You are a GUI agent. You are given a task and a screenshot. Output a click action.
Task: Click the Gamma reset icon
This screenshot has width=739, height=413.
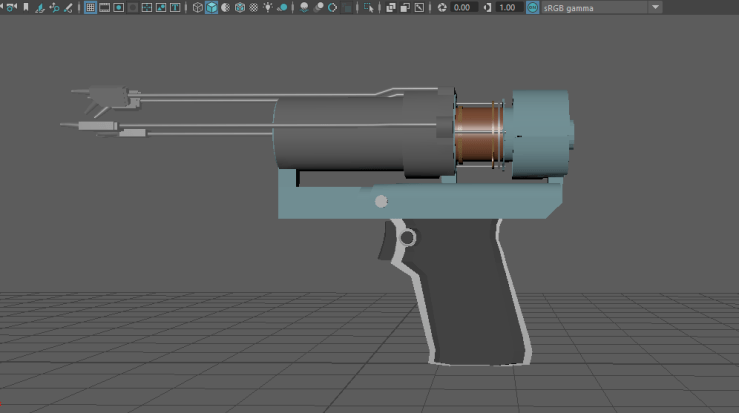[487, 8]
